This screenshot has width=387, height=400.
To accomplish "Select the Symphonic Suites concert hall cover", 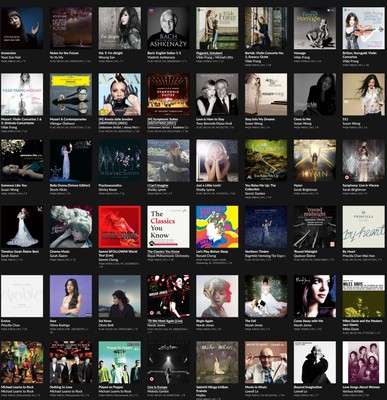I will 168,94.
